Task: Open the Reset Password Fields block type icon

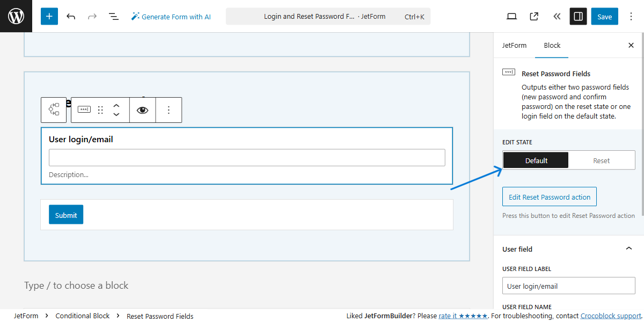Action: pyautogui.click(x=84, y=109)
